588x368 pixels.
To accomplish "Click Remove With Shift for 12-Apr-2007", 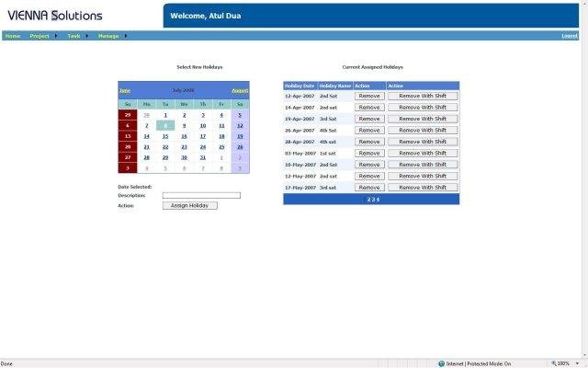I will click(423, 96).
